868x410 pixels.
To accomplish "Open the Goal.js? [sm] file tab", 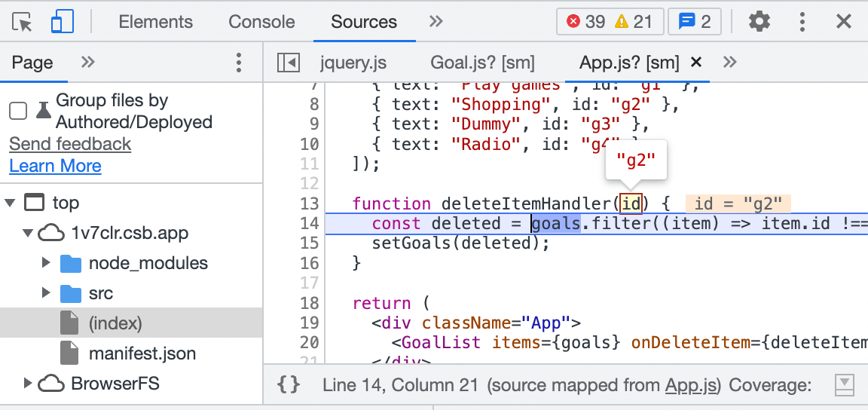I will pyautogui.click(x=482, y=63).
